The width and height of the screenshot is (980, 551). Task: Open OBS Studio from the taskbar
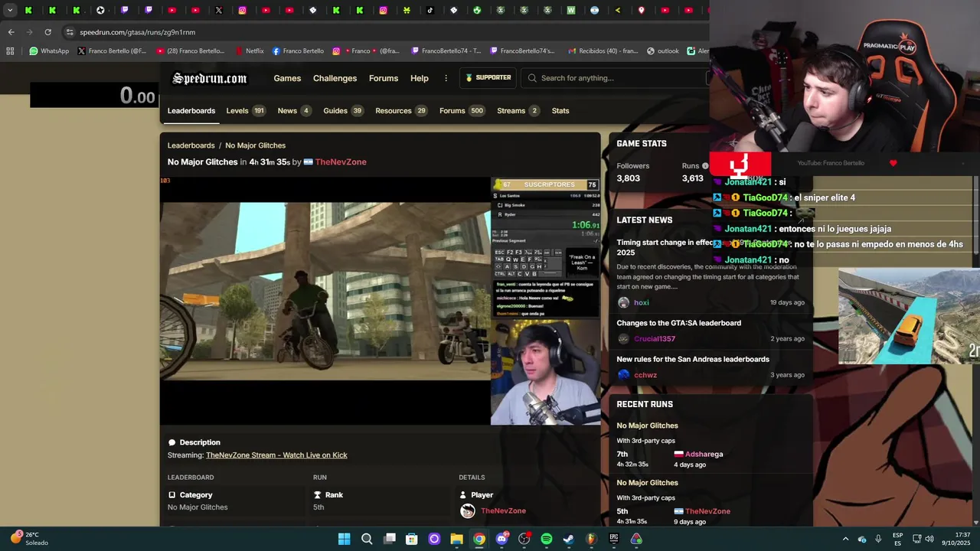tap(524, 539)
